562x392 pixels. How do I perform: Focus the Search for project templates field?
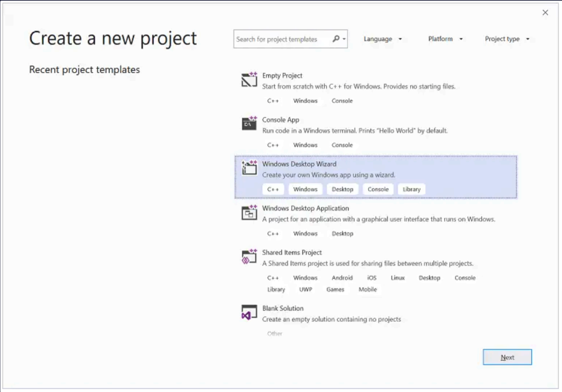click(282, 39)
